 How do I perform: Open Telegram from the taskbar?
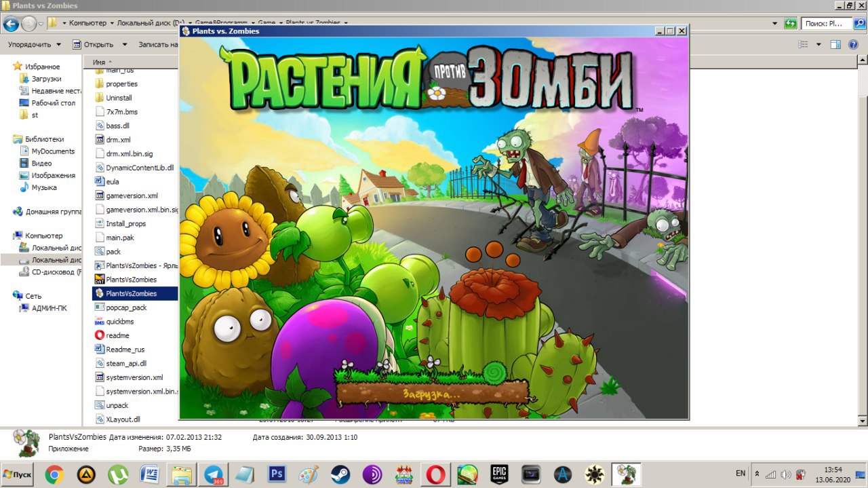213,474
